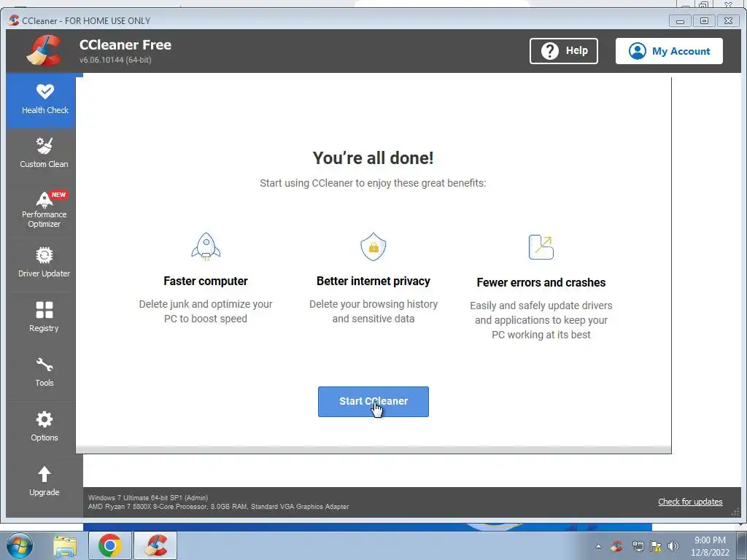This screenshot has height=560, width=747.
Task: Click the CCleaner icon in the title bar
Action: [14, 20]
